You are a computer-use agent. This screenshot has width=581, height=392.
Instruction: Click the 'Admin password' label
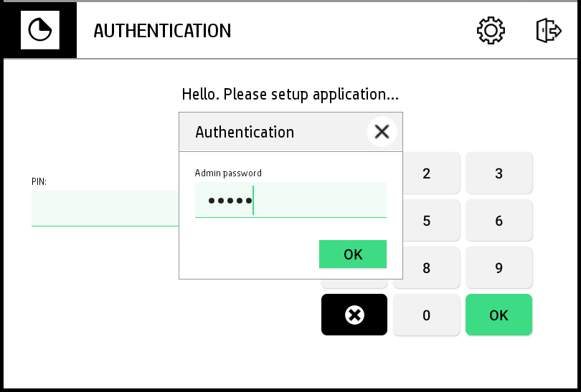(x=228, y=173)
